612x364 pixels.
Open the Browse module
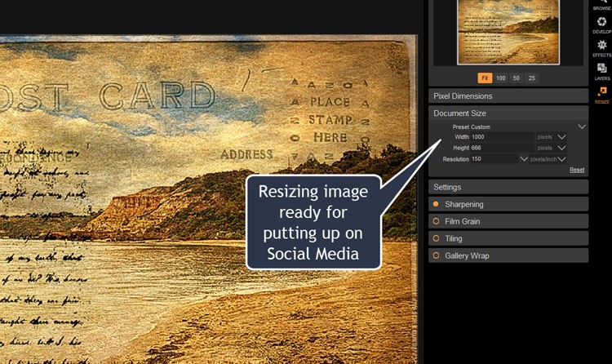tap(602, 5)
